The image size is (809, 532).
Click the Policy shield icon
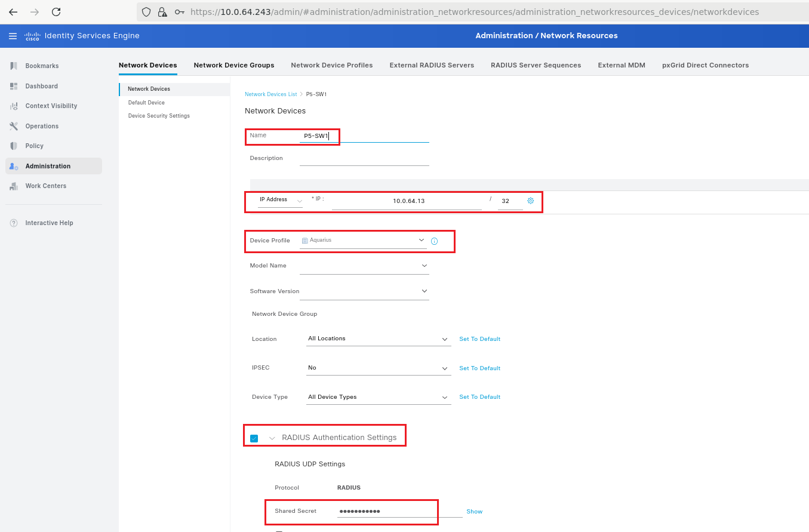pos(14,146)
